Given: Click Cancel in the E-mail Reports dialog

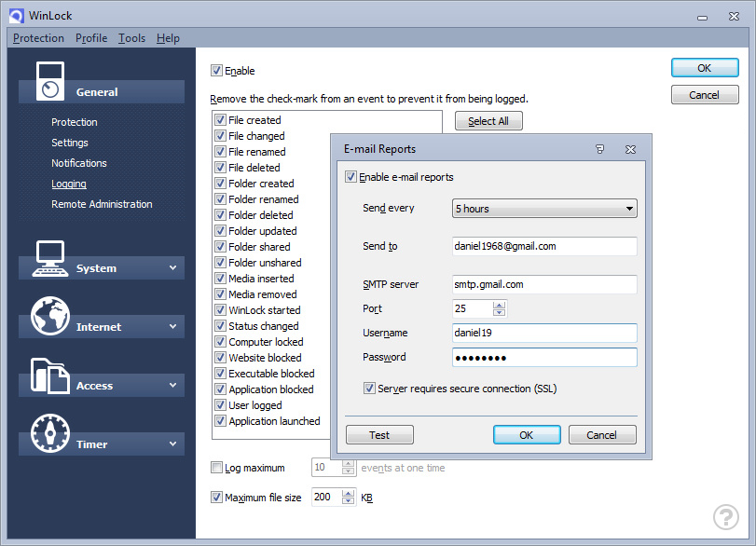Looking at the screenshot, I should [601, 435].
